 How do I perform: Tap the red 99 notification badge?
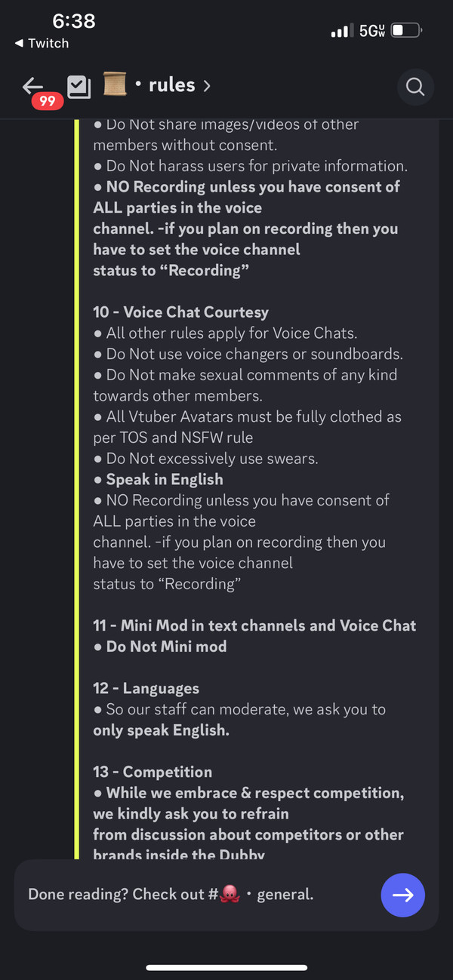48,101
